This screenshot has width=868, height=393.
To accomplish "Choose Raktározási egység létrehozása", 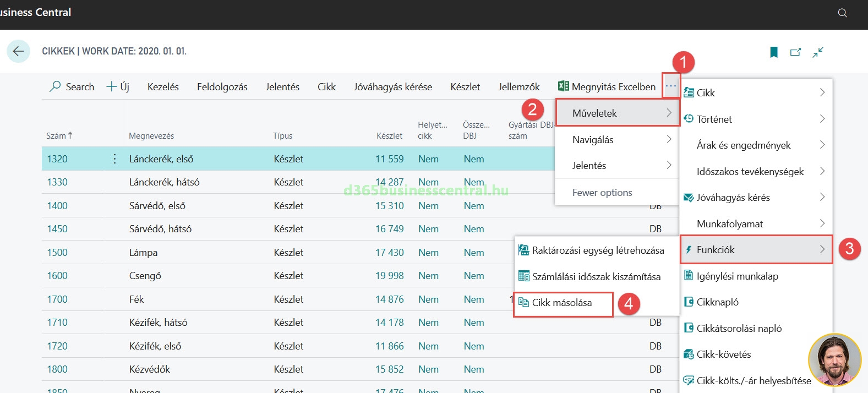I will pos(597,250).
